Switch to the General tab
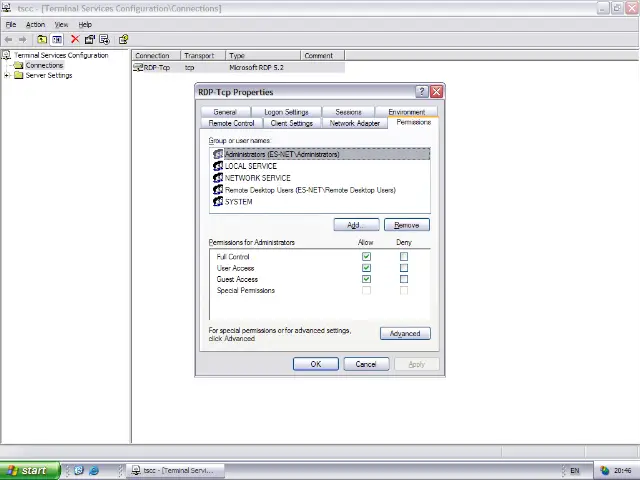This screenshot has height=480, width=640. pos(225,112)
